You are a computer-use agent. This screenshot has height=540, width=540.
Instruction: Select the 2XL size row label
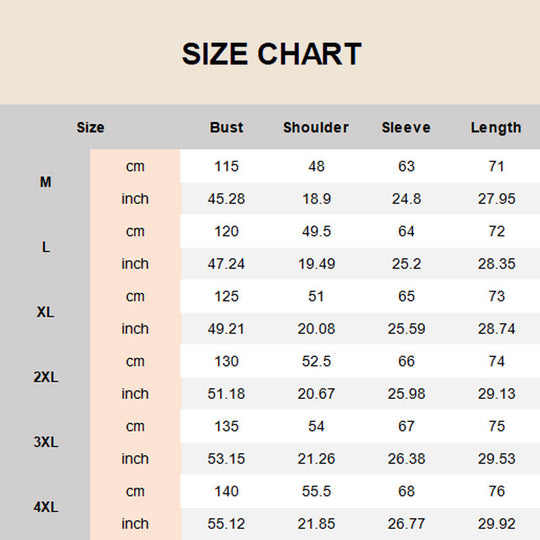pyautogui.click(x=45, y=377)
